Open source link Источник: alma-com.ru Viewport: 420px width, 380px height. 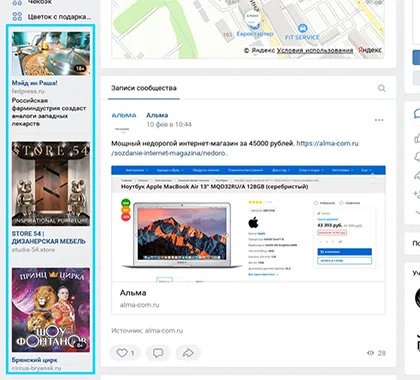pos(147,331)
